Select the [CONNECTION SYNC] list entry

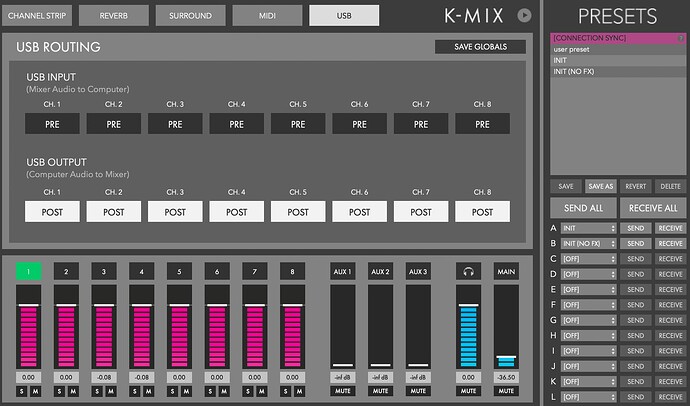pos(618,38)
